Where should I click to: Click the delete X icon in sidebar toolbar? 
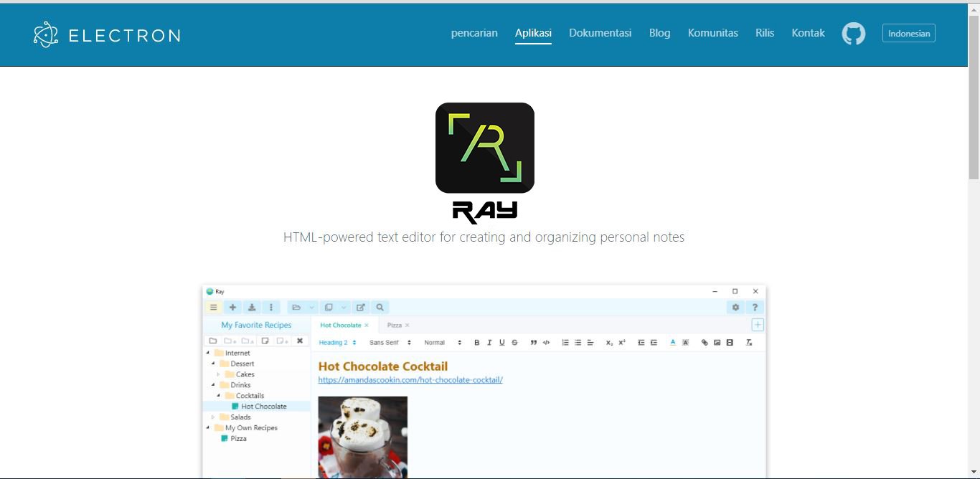[300, 341]
